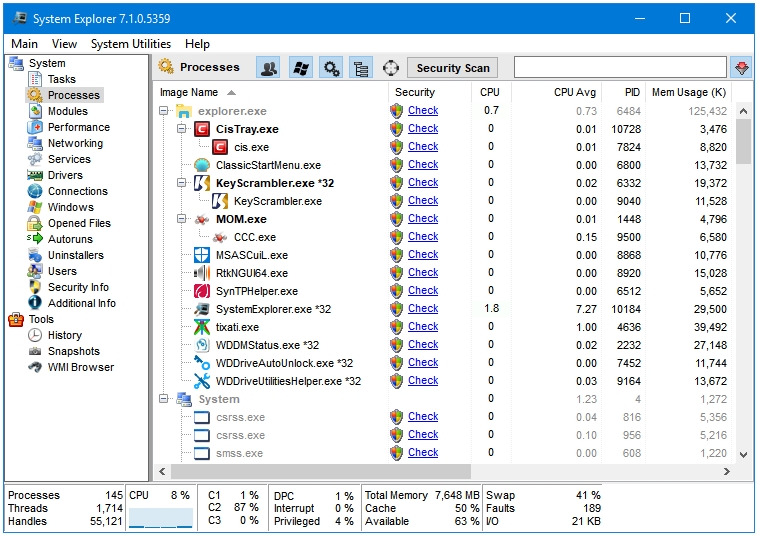The width and height of the screenshot is (758, 536).
Task: Open the WMI Browser tool
Action: 80,367
